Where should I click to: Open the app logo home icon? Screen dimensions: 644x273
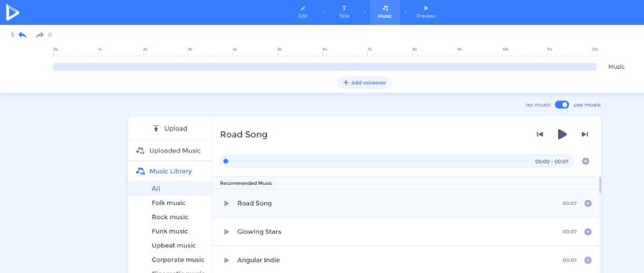[x=12, y=12]
